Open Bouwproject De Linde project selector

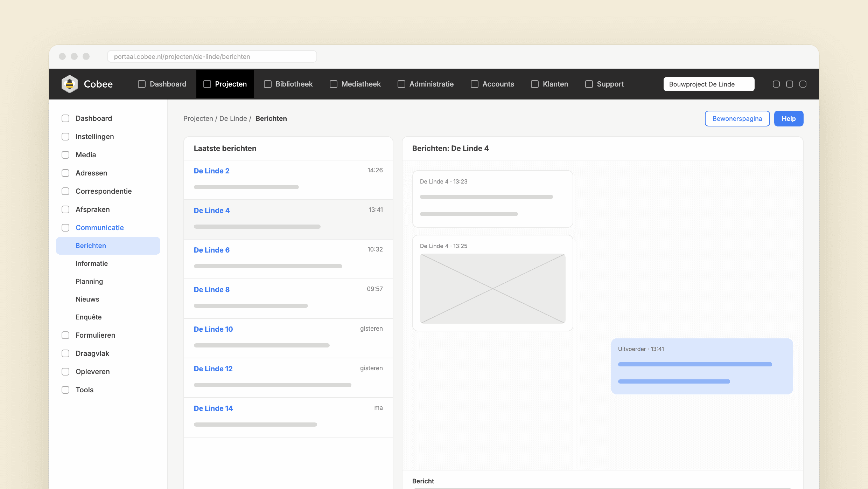click(709, 84)
